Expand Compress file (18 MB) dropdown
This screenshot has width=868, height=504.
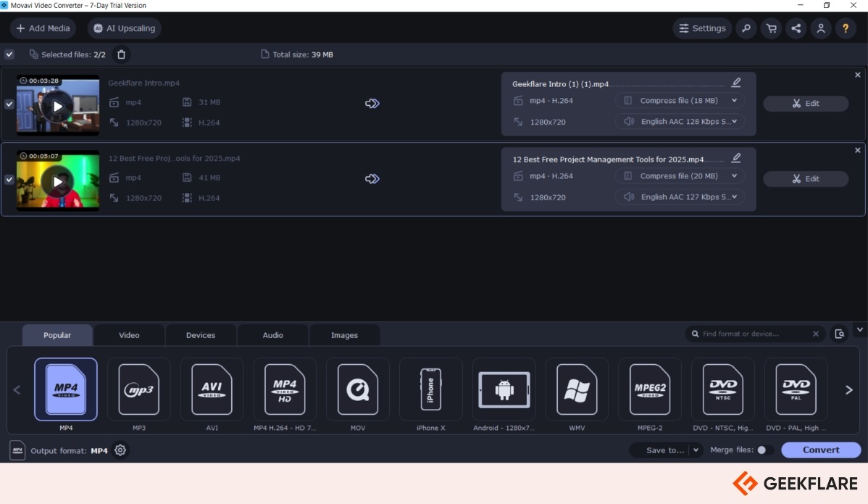680,101
